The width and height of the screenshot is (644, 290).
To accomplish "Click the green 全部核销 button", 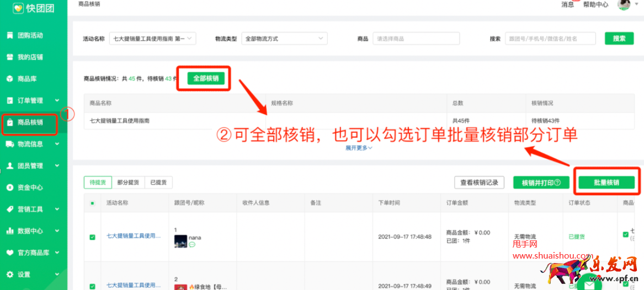I will 206,79.
